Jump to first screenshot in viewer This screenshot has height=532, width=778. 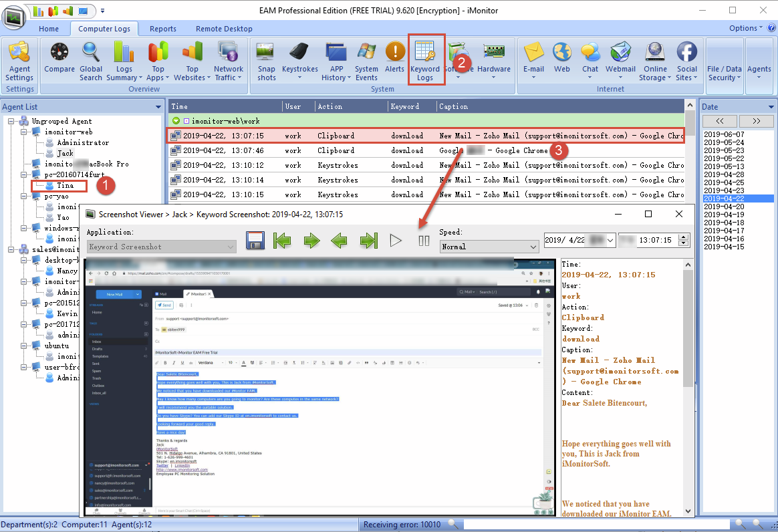click(x=282, y=241)
